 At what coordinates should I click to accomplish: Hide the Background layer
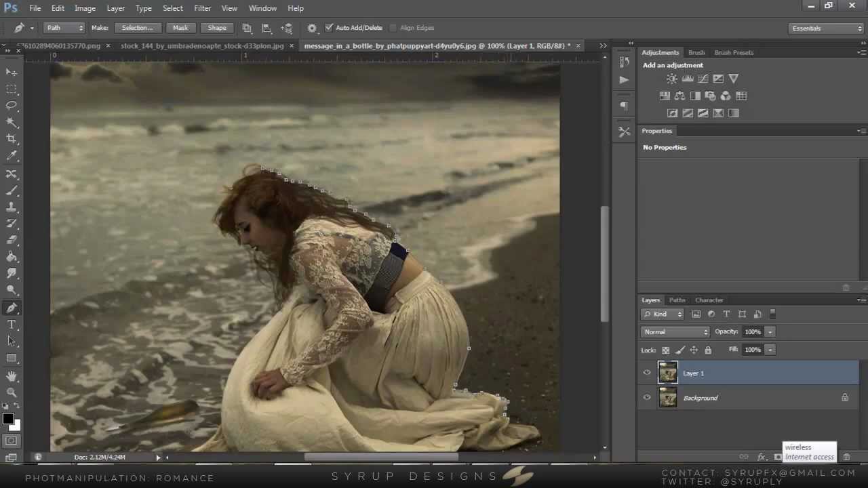point(646,398)
